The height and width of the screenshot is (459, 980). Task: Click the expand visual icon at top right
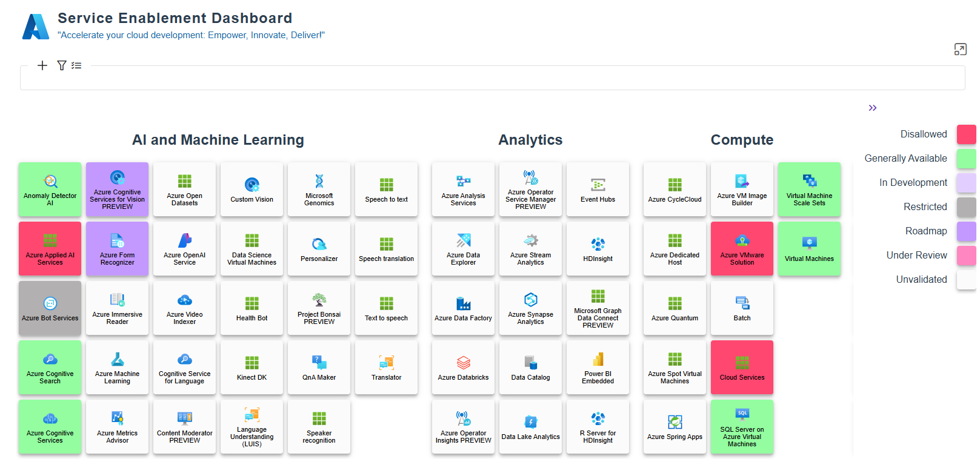pyautogui.click(x=960, y=50)
